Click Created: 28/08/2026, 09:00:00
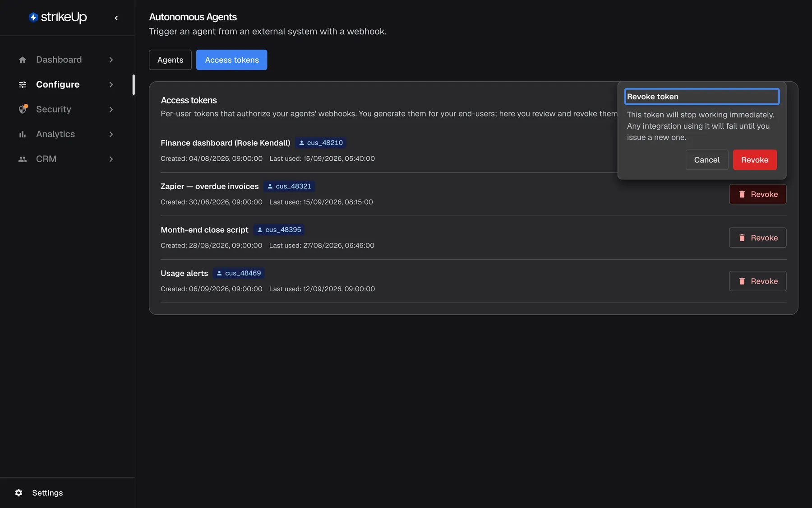Image resolution: width=812 pixels, height=508 pixels. click(212, 245)
